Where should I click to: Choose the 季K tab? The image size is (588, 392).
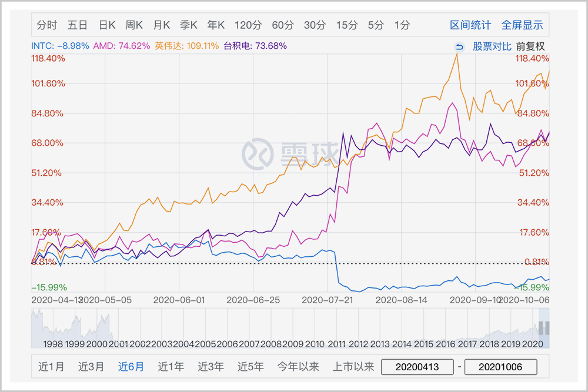(189, 25)
